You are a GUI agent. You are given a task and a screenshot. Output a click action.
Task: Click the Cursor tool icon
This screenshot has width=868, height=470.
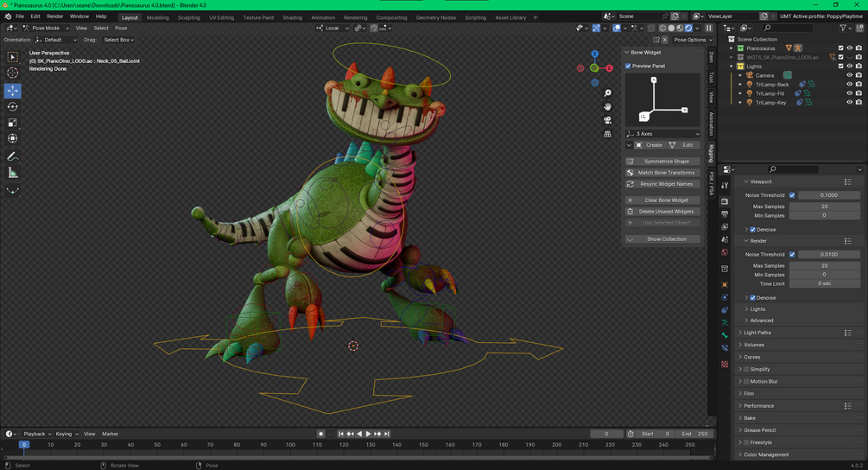click(x=13, y=73)
